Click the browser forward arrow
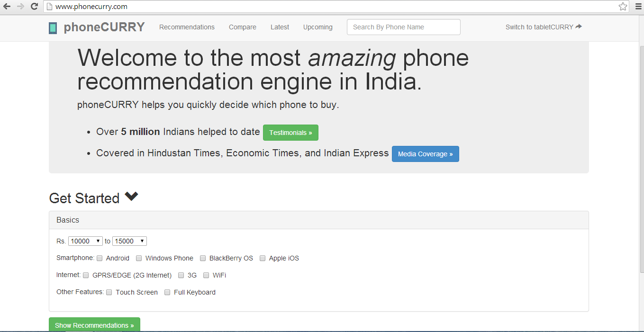This screenshot has width=644, height=332. tap(20, 7)
